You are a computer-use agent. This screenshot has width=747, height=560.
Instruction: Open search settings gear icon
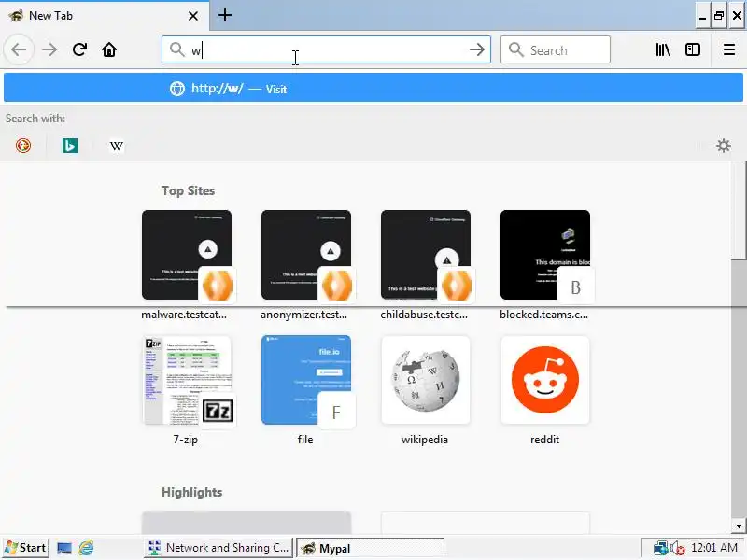723,146
